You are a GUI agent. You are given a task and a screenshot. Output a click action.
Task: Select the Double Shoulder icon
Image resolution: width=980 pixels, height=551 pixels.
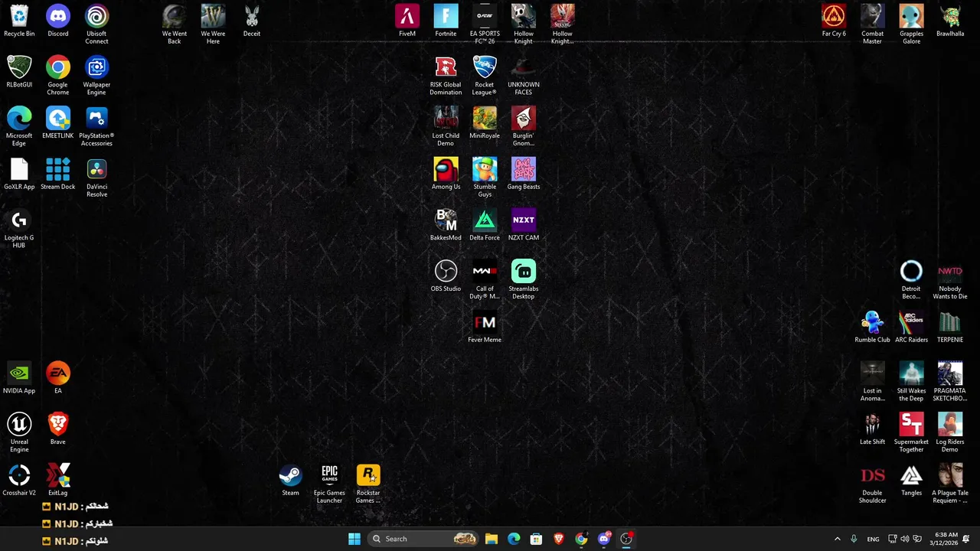click(873, 484)
